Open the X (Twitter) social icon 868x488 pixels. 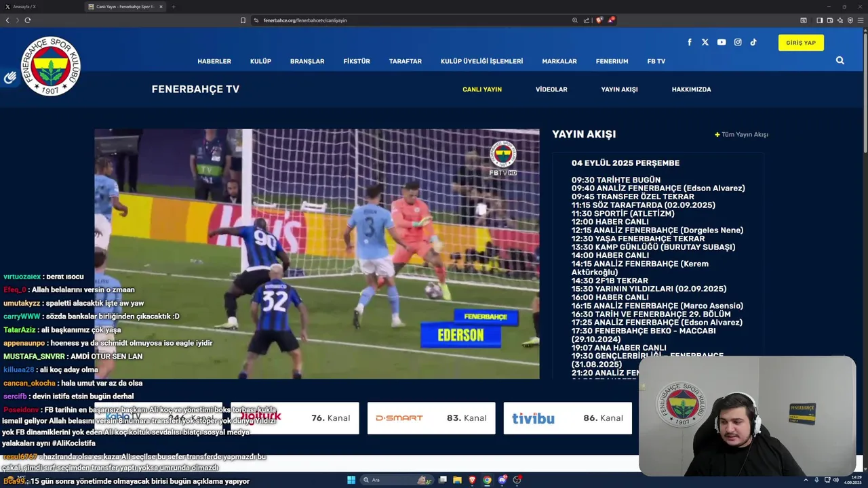705,42
